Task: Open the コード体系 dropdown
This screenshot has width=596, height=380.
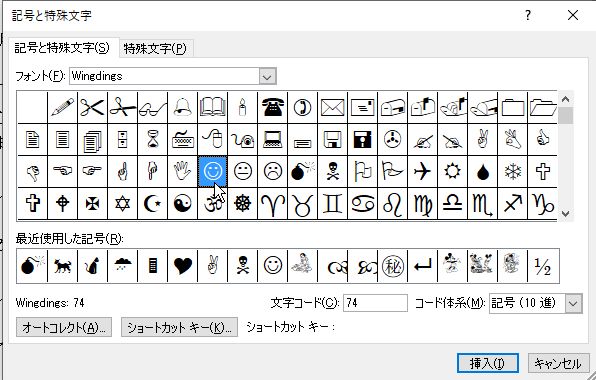Action: (x=574, y=303)
